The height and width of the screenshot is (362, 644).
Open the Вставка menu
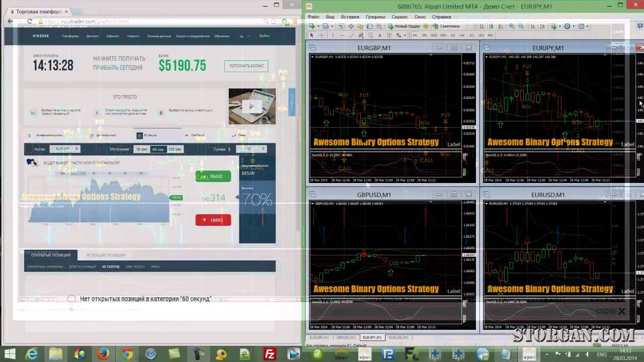click(350, 17)
